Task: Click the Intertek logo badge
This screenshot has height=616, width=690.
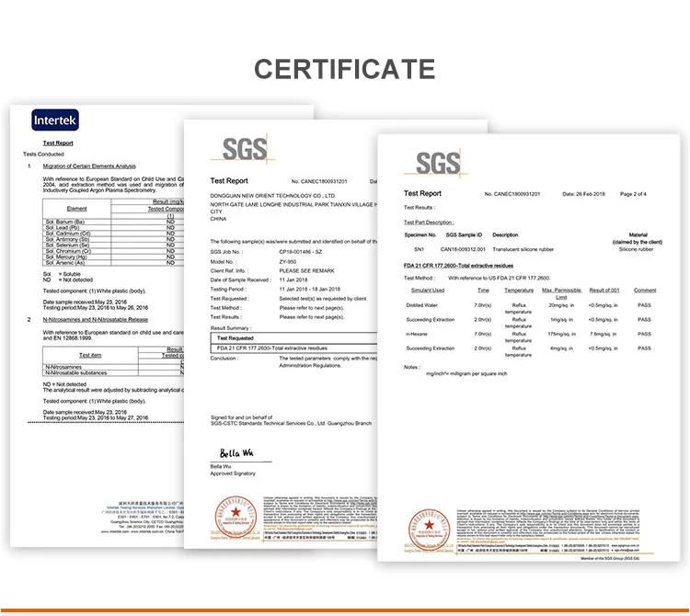Action: coord(56,120)
